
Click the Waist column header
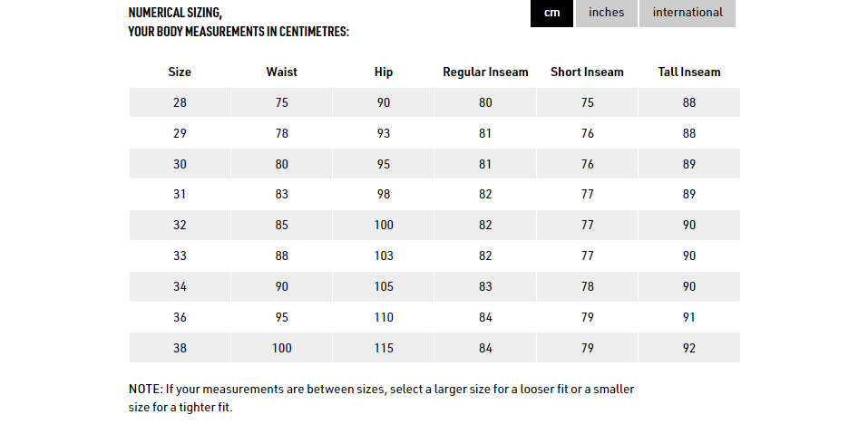point(282,72)
